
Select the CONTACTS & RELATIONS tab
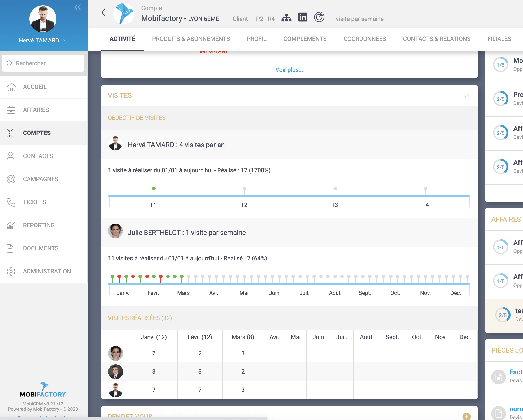coord(437,39)
